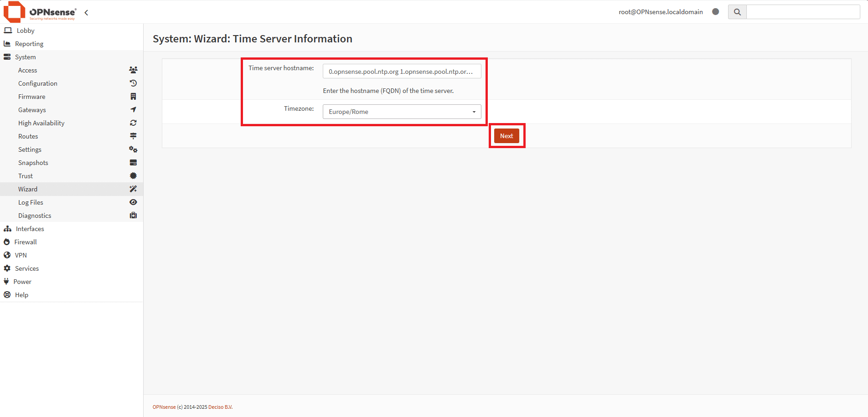This screenshot has width=868, height=417.
Task: Click the VPN globe icon
Action: point(7,255)
